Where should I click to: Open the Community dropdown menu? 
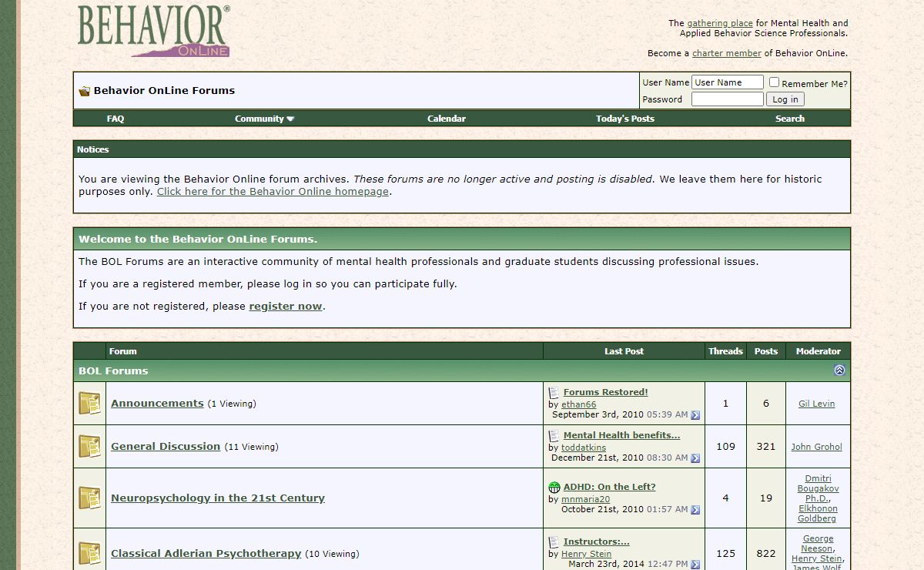pos(264,119)
